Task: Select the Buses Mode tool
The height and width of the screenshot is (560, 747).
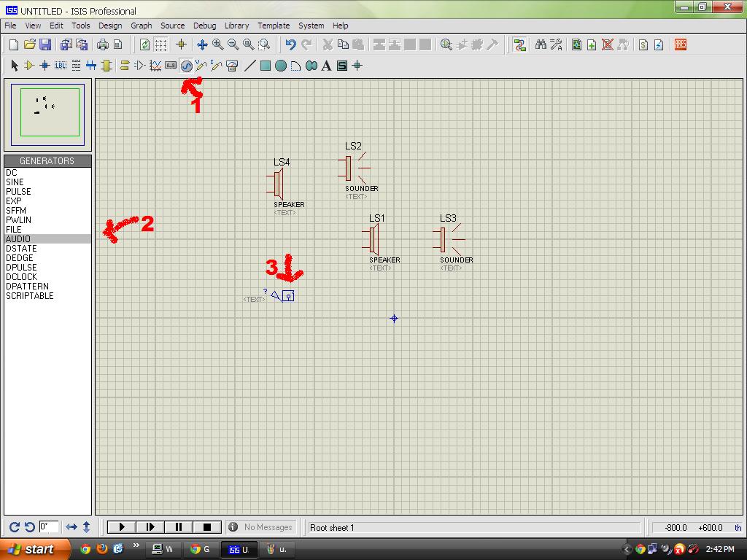Action: [x=91, y=66]
